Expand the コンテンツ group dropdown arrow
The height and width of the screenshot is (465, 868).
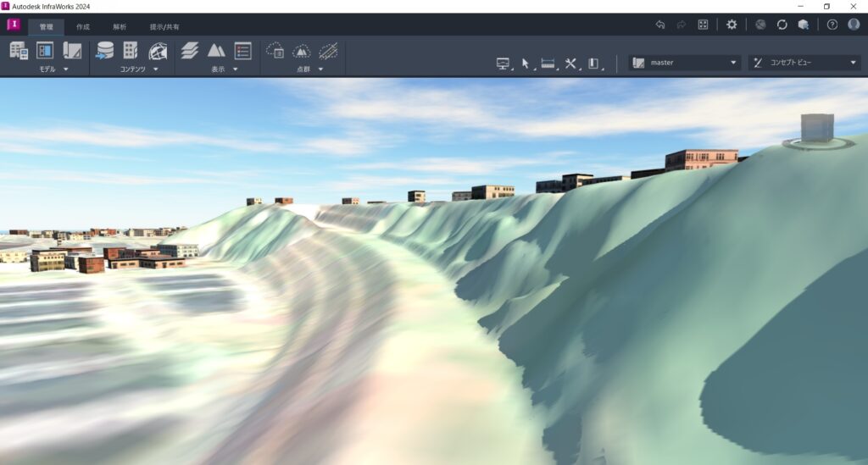pyautogui.click(x=156, y=69)
